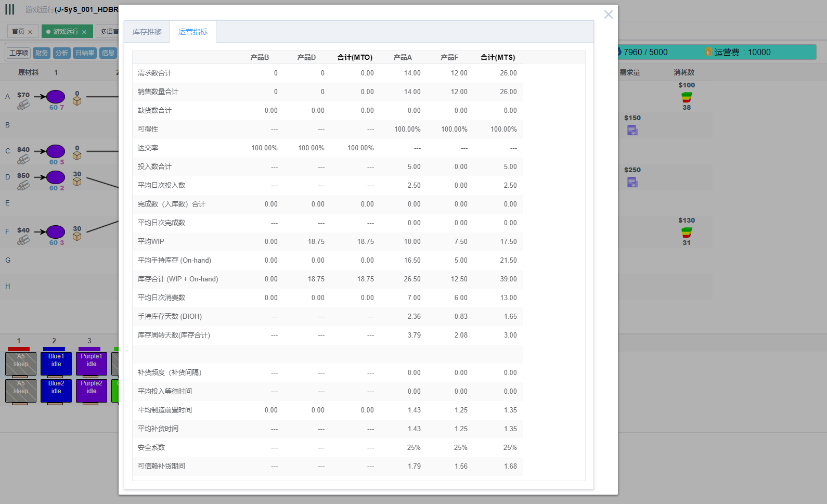The width and height of the screenshot is (827, 504).
Task: Select the Blue1 idle machine
Action: [56, 364]
